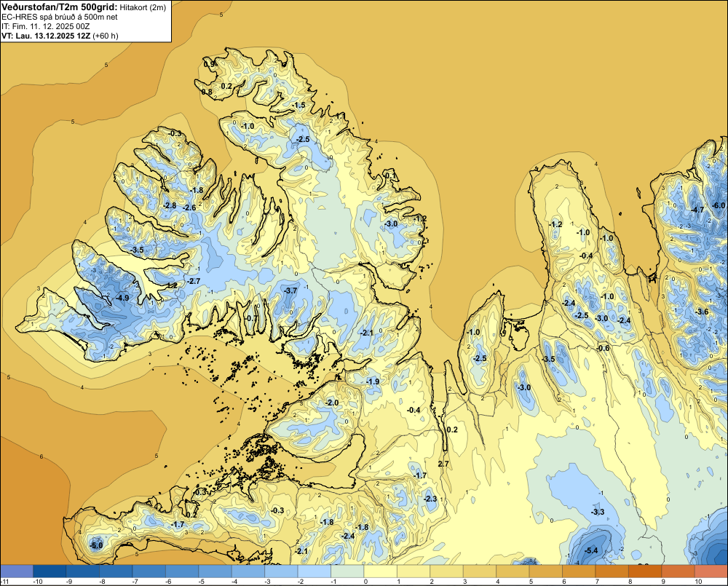
Task: Click the legend swatch between -10 and -9
Action: click(50, 571)
